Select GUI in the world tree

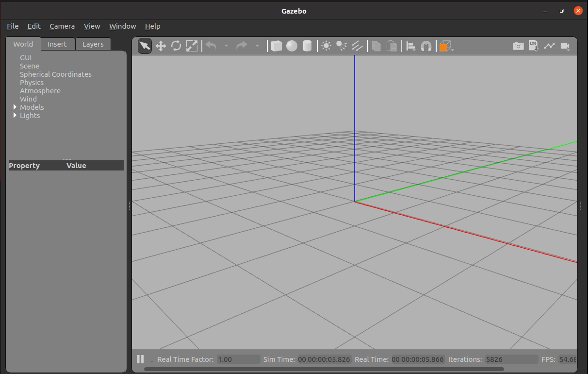[26, 58]
